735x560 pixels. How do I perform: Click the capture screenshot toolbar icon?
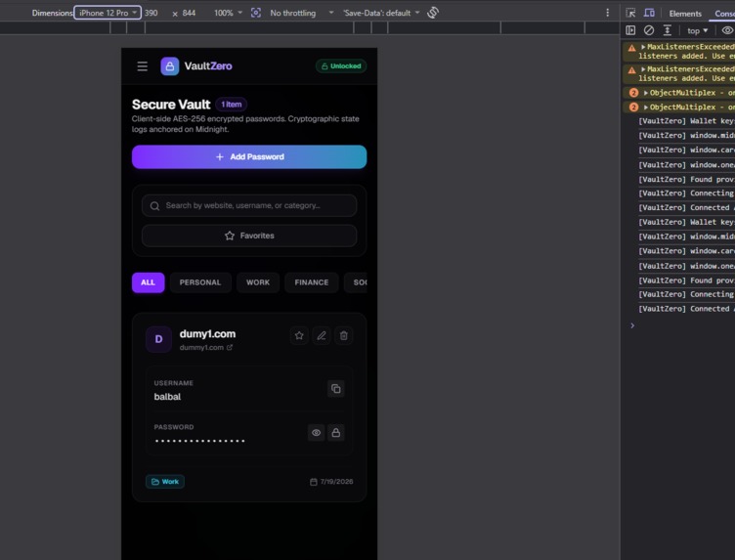click(255, 13)
